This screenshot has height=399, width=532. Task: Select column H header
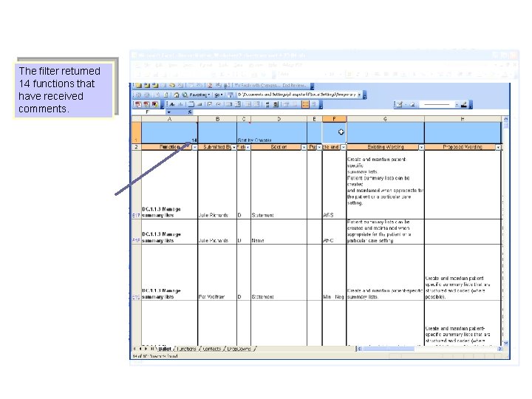tap(463, 119)
